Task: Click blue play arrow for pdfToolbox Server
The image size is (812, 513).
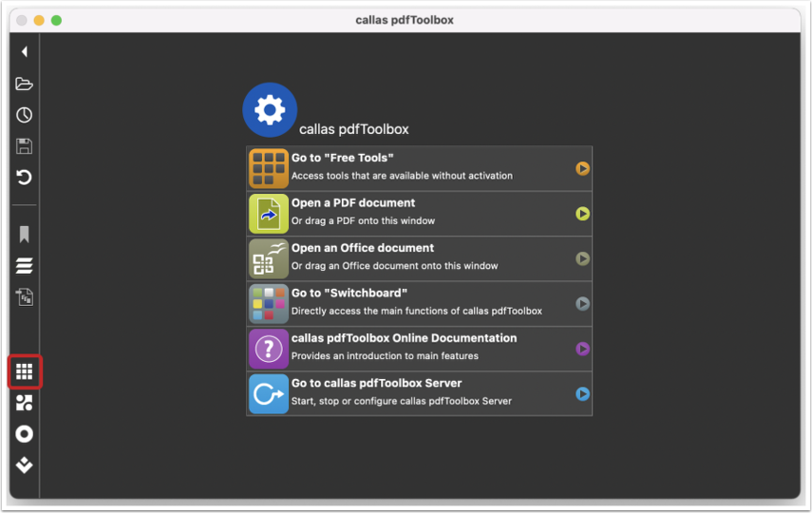Action: [582, 394]
